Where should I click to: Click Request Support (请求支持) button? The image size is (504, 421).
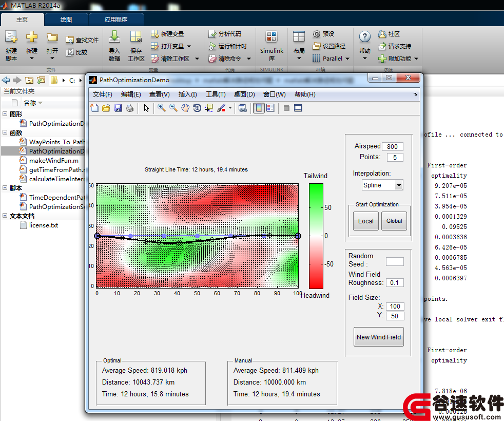395,46
